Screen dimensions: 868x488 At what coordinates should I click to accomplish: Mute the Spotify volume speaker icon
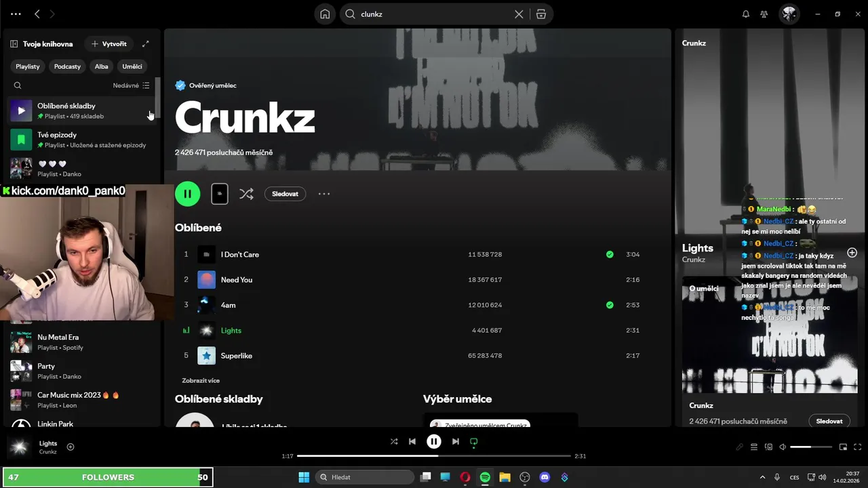pyautogui.click(x=783, y=447)
